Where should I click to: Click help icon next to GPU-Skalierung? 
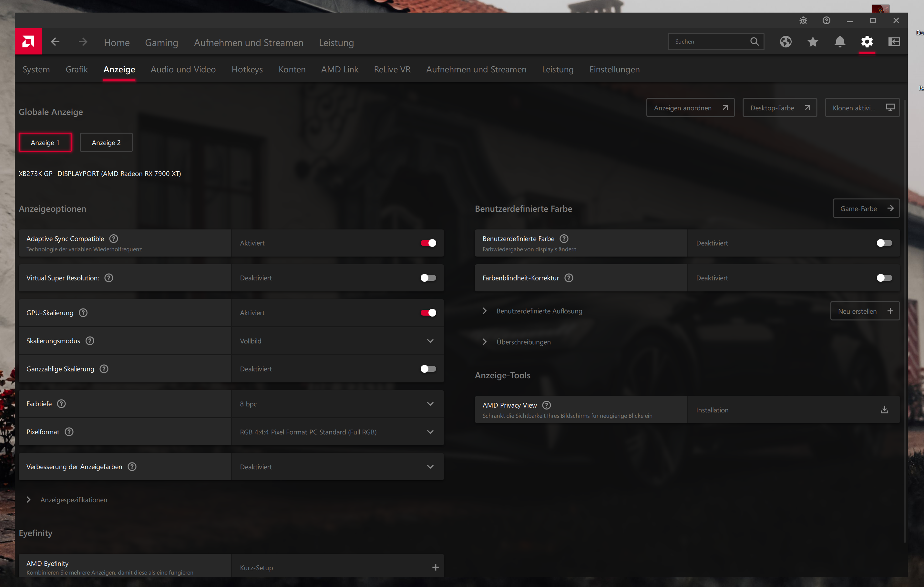pyautogui.click(x=83, y=313)
